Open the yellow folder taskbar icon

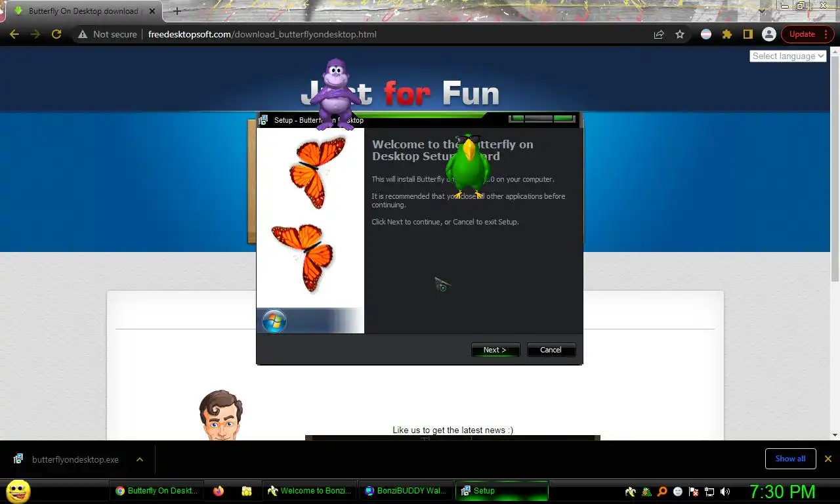click(x=247, y=491)
